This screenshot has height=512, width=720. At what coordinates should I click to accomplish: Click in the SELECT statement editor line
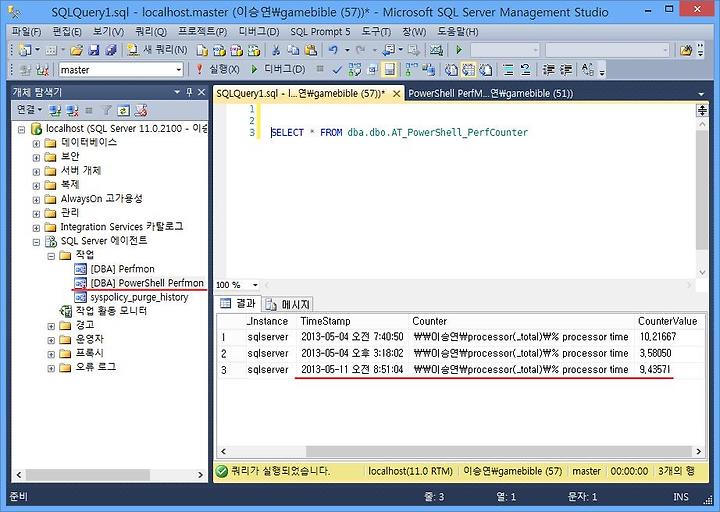[399, 133]
